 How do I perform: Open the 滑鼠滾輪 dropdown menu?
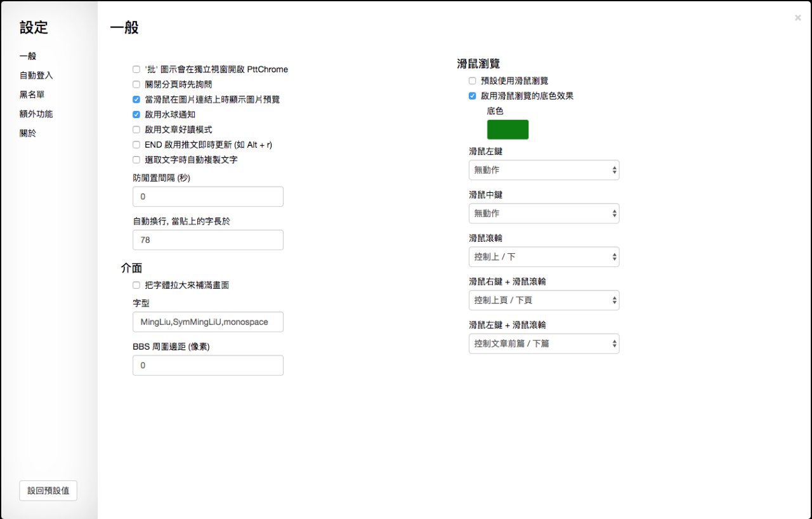click(x=544, y=257)
